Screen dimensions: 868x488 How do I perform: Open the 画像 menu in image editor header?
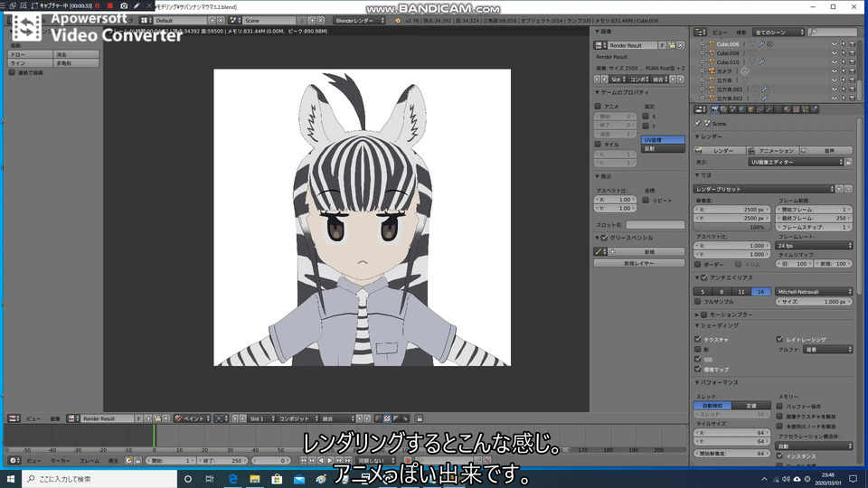(x=55, y=418)
